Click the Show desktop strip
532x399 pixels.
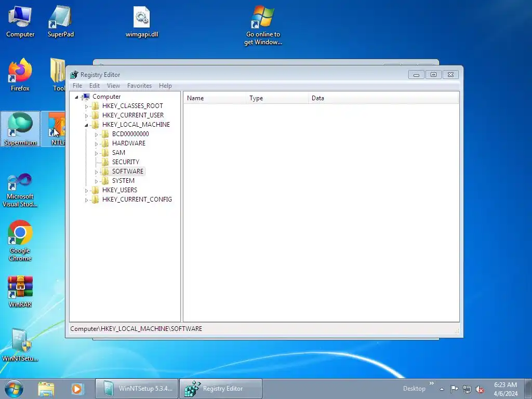pyautogui.click(x=528, y=389)
